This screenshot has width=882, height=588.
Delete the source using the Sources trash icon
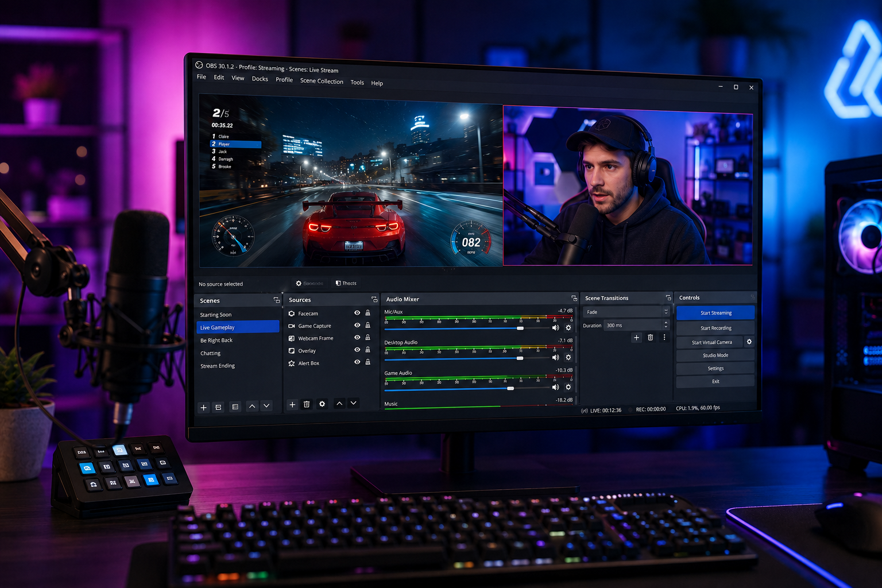[x=307, y=404]
